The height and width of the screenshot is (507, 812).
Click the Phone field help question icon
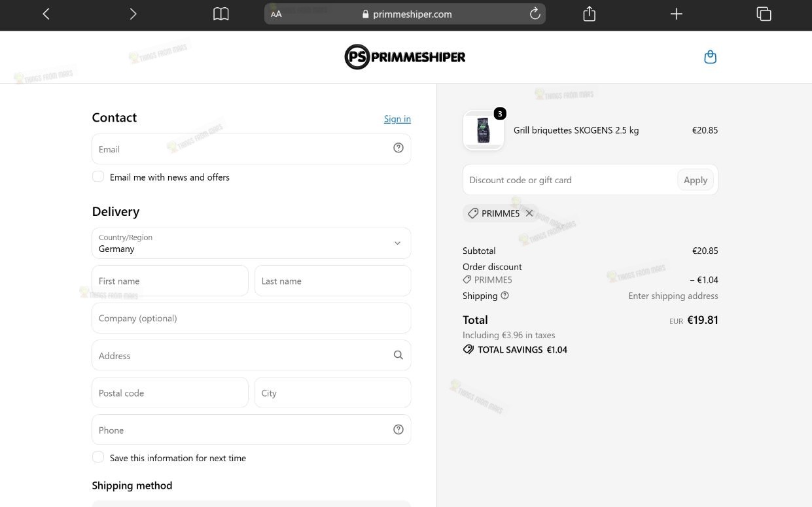pyautogui.click(x=398, y=429)
